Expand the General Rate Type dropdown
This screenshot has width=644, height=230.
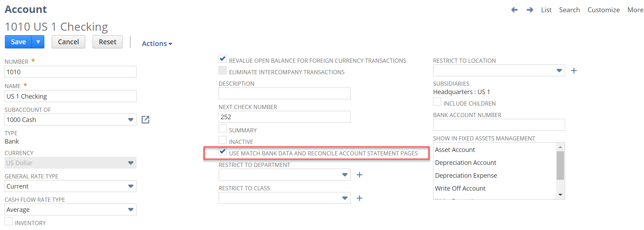(131, 186)
